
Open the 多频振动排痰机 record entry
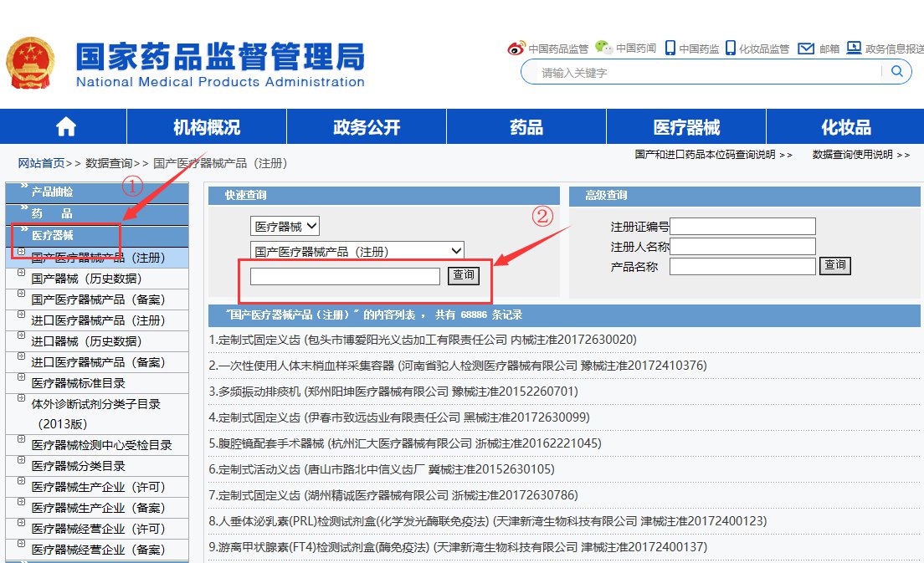click(393, 391)
